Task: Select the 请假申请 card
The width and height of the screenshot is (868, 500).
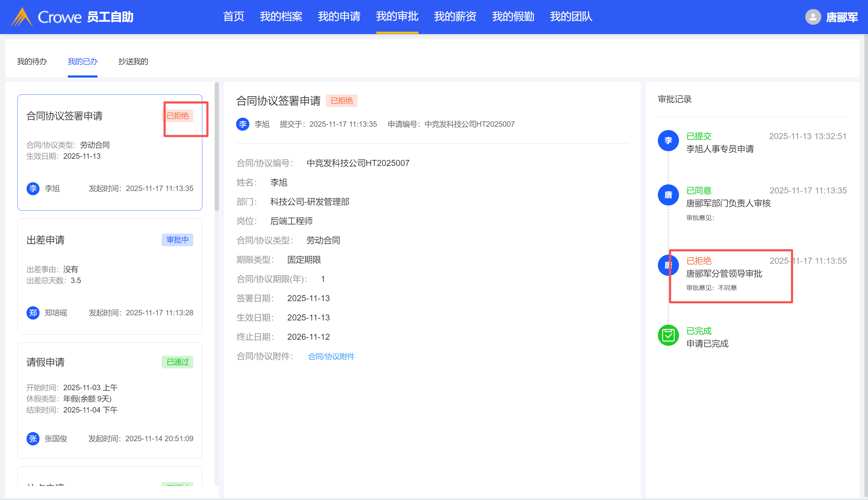Action: click(109, 400)
